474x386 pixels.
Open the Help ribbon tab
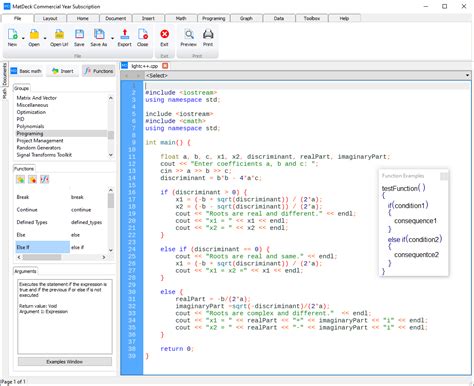tap(344, 18)
